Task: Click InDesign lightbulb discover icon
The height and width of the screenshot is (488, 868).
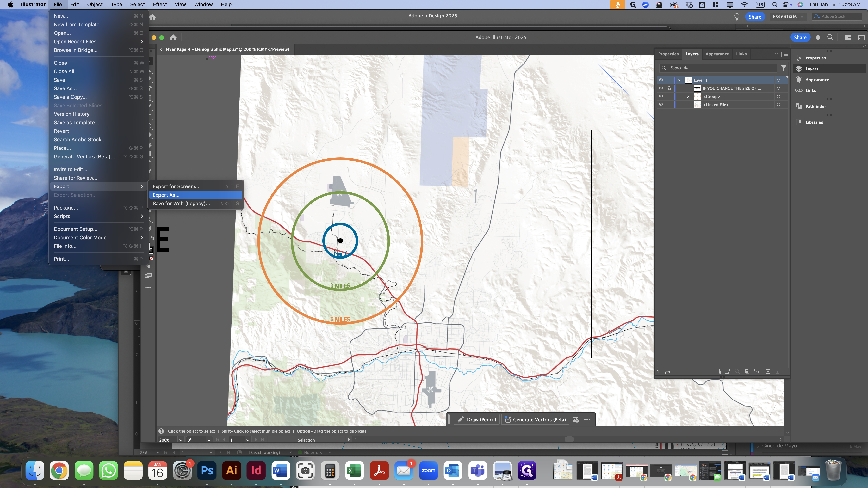Action: pyautogui.click(x=737, y=16)
